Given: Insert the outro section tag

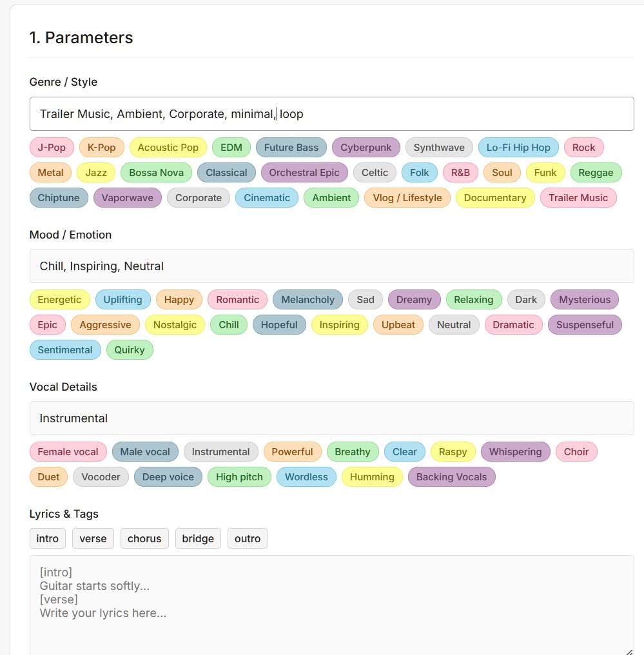Looking at the screenshot, I should (248, 538).
